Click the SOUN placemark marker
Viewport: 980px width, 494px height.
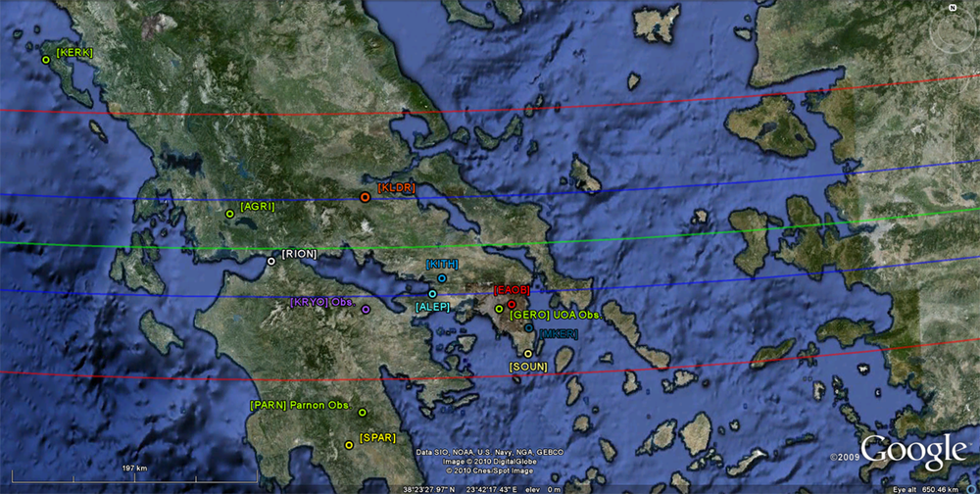(528, 354)
